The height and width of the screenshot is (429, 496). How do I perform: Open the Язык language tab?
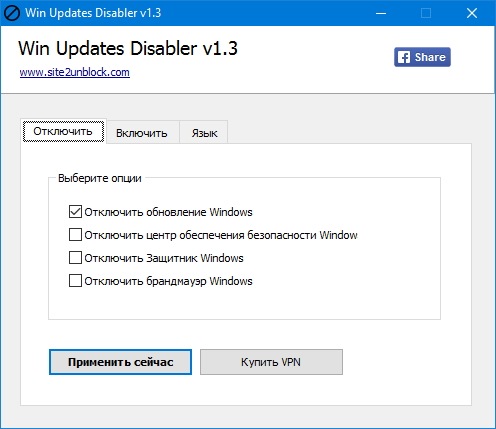coord(204,133)
